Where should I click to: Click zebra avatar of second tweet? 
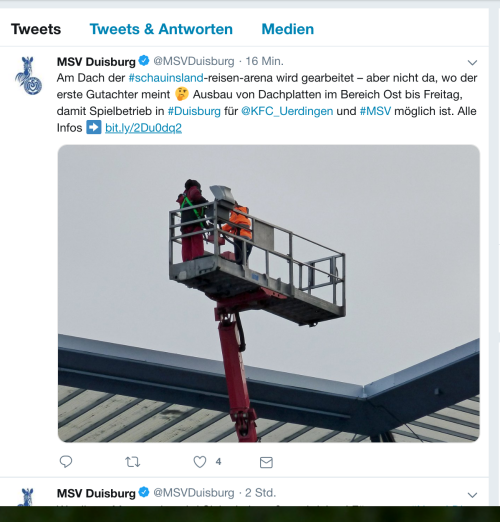(28, 497)
